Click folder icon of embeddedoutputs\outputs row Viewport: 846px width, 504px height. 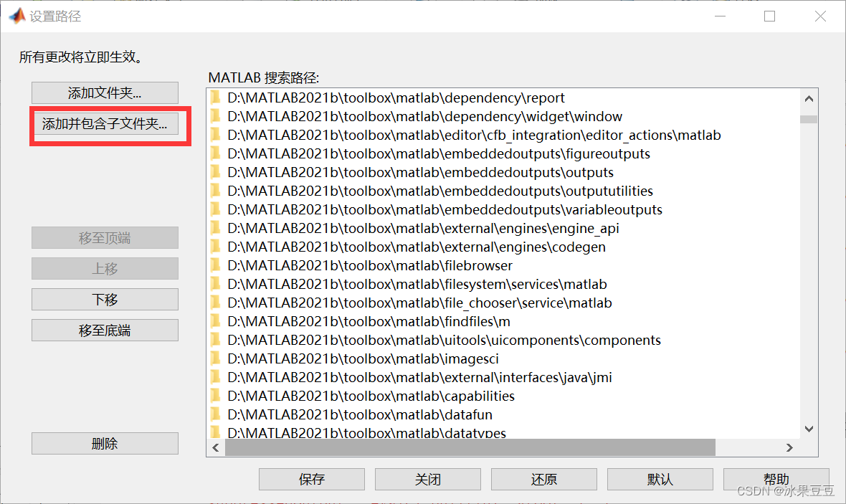pos(215,171)
